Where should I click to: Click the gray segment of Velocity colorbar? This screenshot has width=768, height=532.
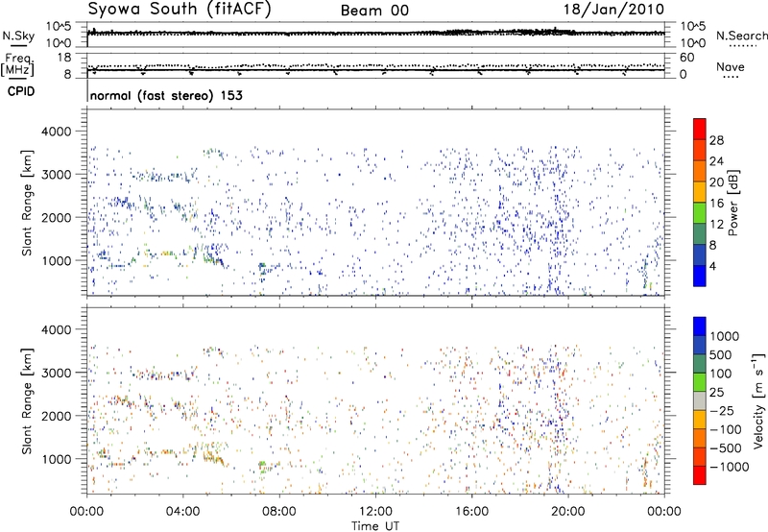tap(700, 400)
